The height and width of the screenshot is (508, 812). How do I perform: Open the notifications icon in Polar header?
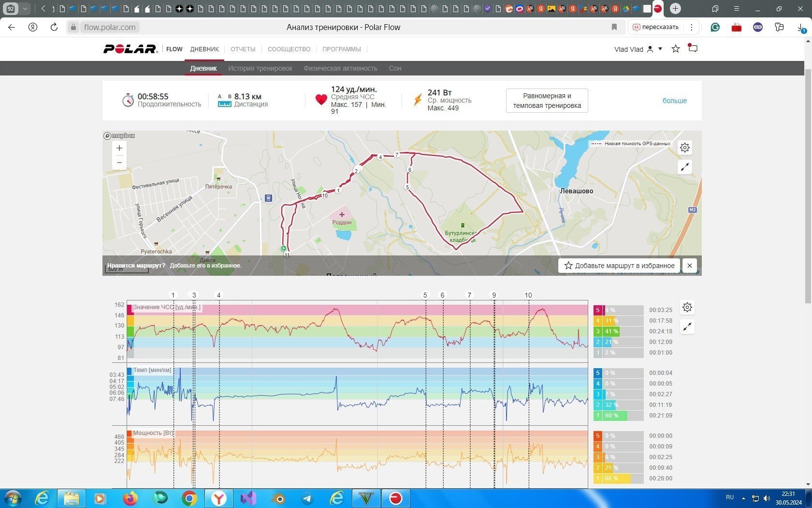point(693,48)
